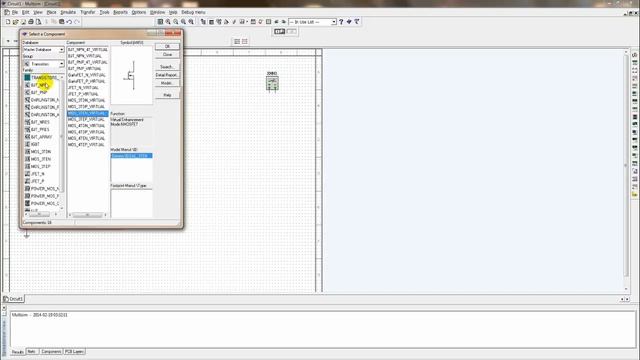Select the MOS_3TDN family icon
This screenshot has height=360, width=640.
[x=27, y=151]
